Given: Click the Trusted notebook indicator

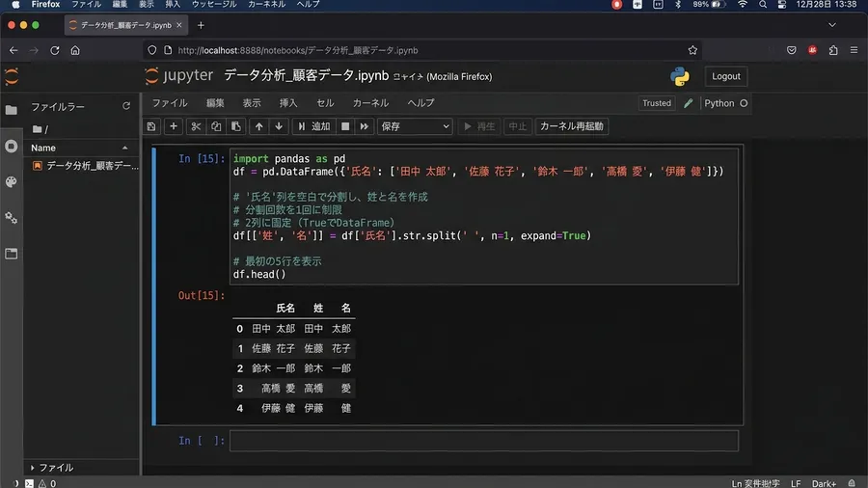Looking at the screenshot, I should tap(657, 103).
